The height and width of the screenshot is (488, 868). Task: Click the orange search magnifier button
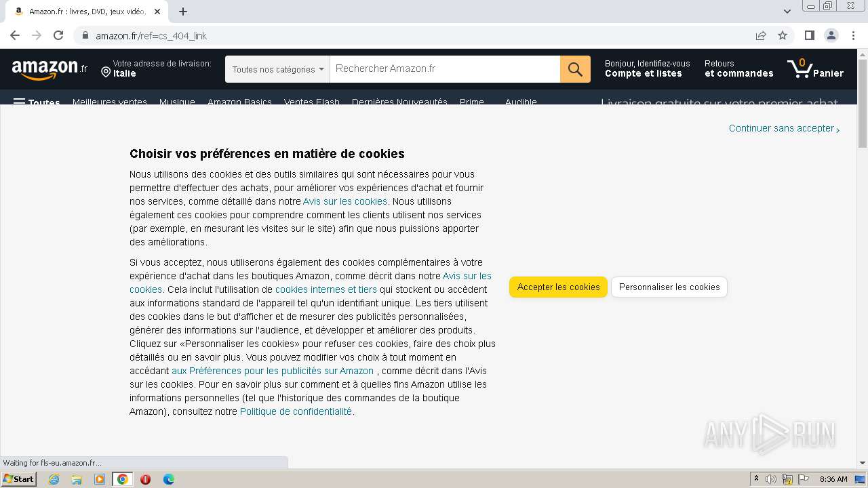(575, 69)
